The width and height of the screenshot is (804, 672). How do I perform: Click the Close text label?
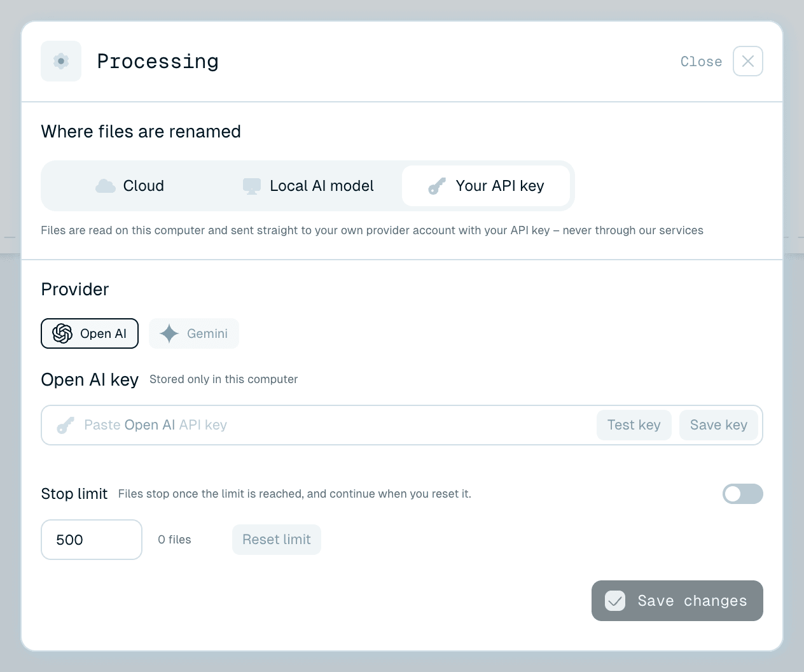tap(701, 62)
